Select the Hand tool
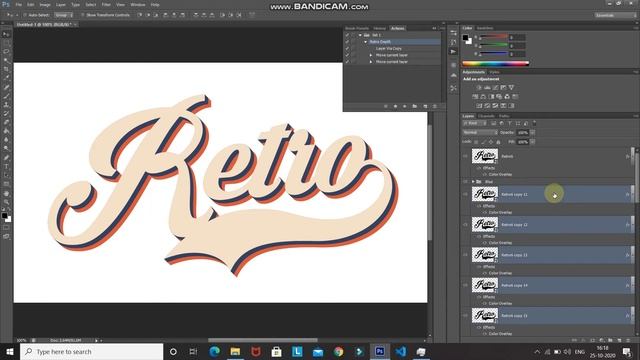 click(x=6, y=193)
